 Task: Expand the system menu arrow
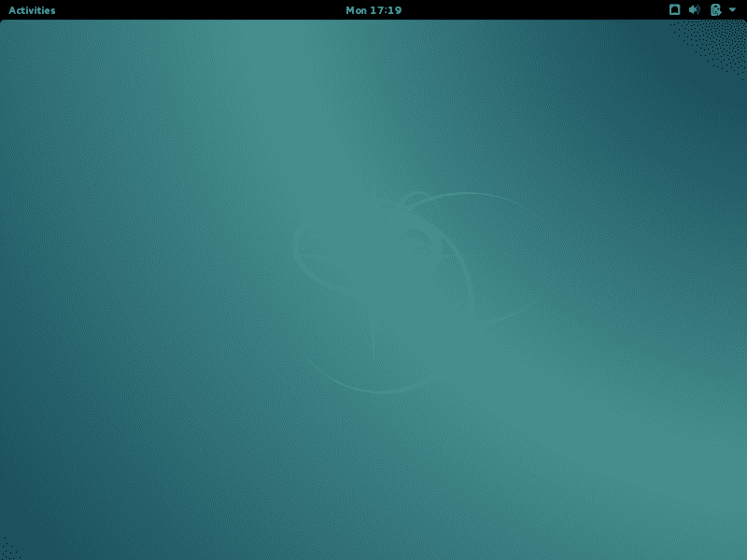coord(732,9)
